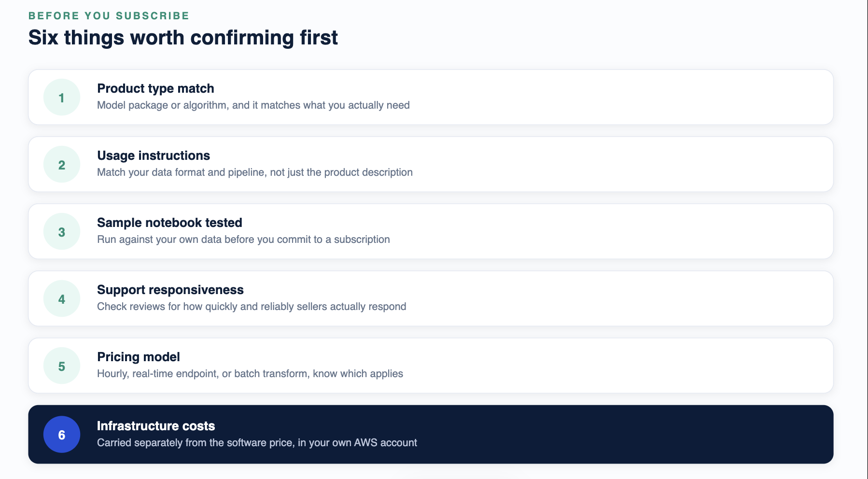This screenshot has width=868, height=479.
Task: Click the number 1 circle badge
Action: point(62,97)
